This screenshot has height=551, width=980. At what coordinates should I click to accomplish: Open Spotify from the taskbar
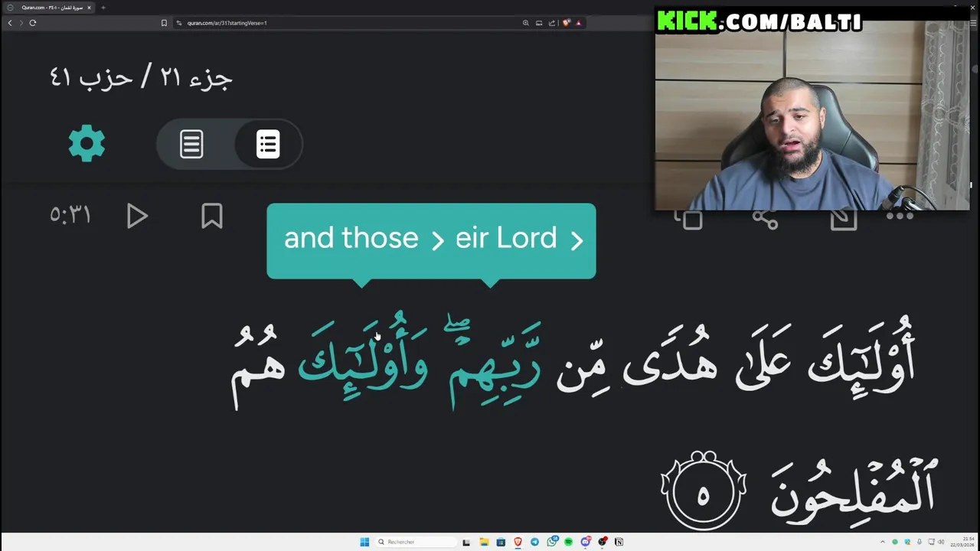pyautogui.click(x=568, y=542)
